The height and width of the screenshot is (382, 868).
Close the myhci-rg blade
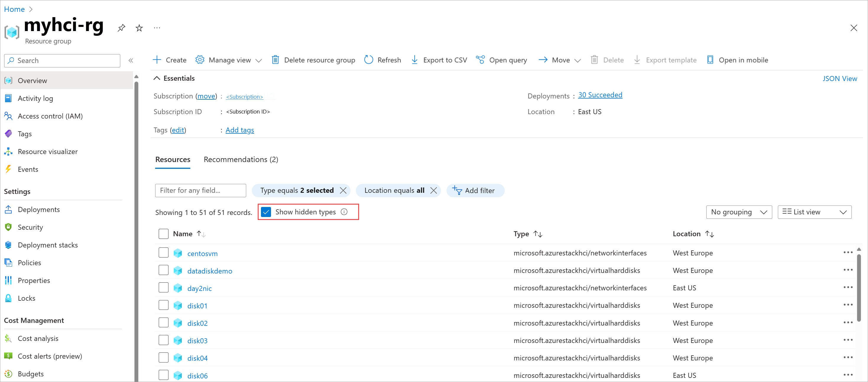point(854,28)
